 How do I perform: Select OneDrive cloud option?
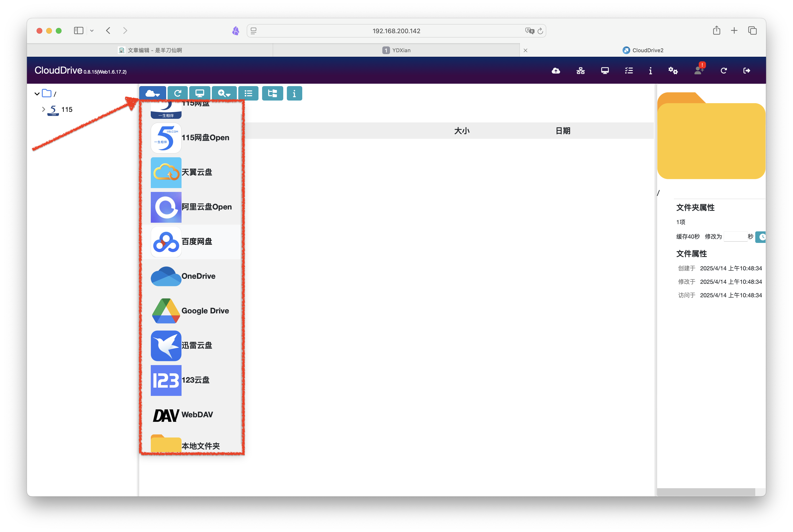[x=191, y=276]
